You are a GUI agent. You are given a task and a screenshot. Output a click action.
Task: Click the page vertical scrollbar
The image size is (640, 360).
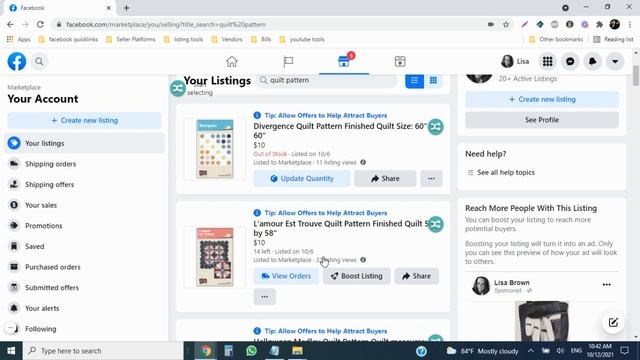636,76
